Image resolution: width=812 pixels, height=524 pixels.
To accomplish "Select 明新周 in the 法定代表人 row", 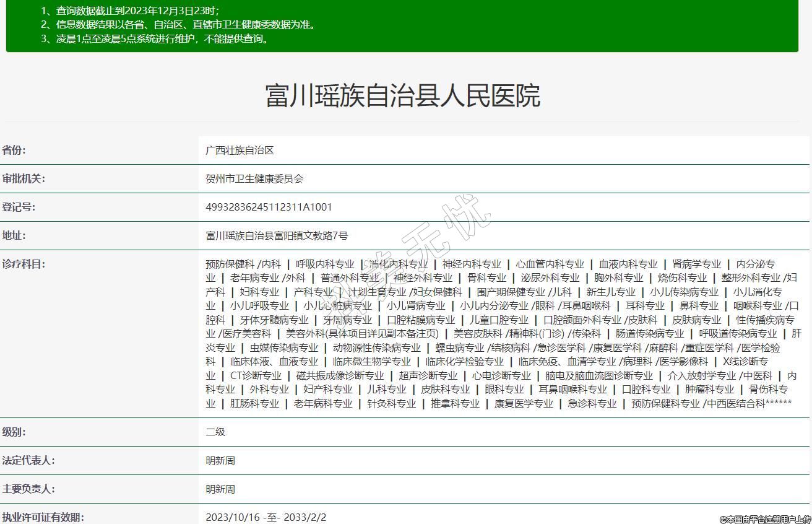I will tap(220, 461).
